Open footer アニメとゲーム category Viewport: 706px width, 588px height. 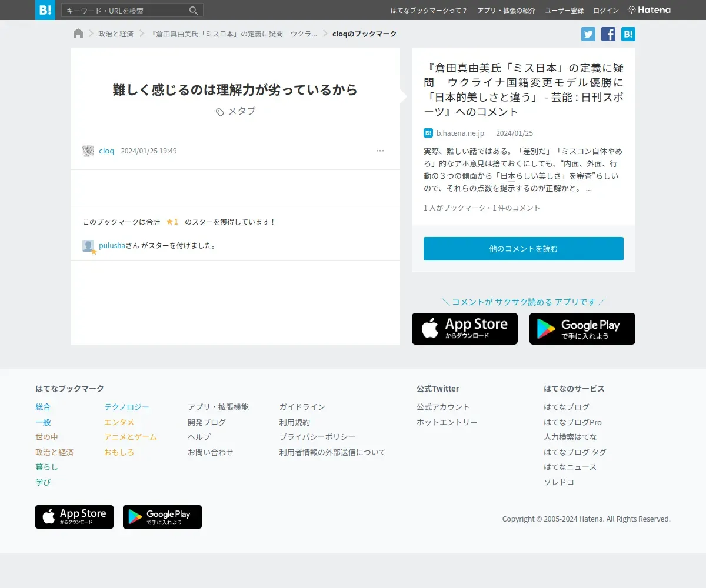click(131, 437)
